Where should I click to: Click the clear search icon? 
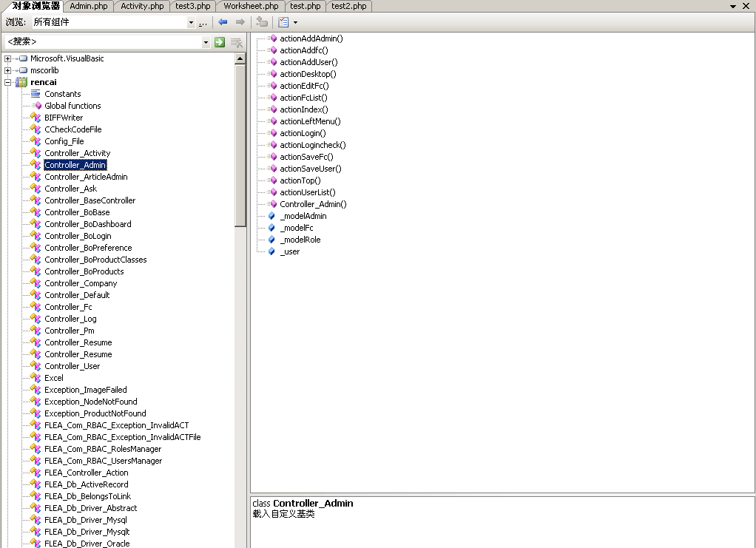pos(237,42)
